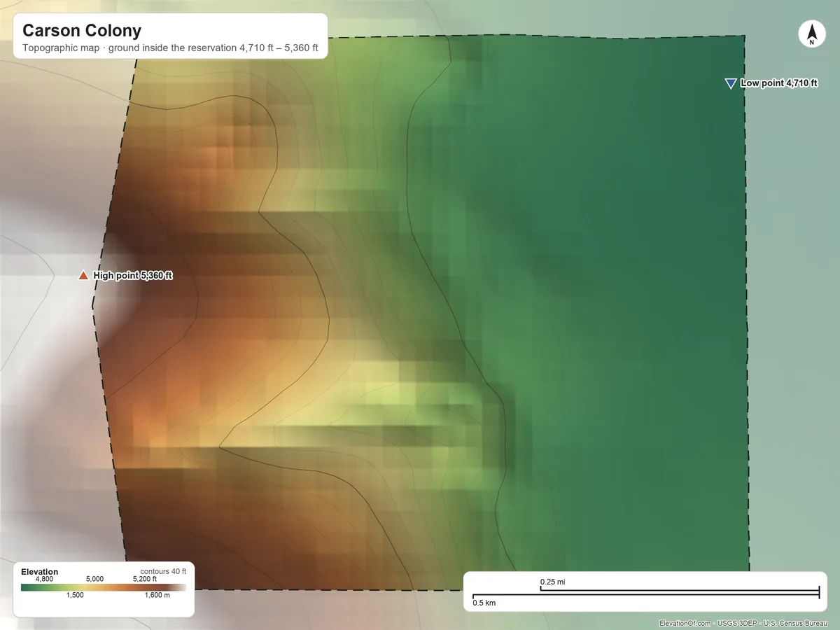This screenshot has width=840, height=630.
Task: Click the "4,800" legend tick label
Action: tap(44, 579)
